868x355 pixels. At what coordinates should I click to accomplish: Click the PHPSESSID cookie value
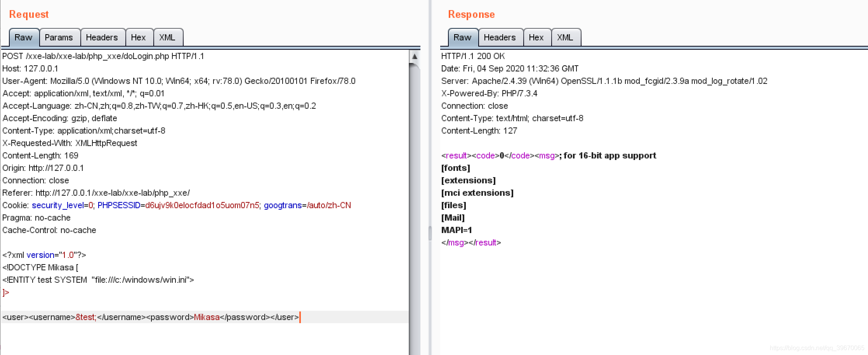pos(202,205)
